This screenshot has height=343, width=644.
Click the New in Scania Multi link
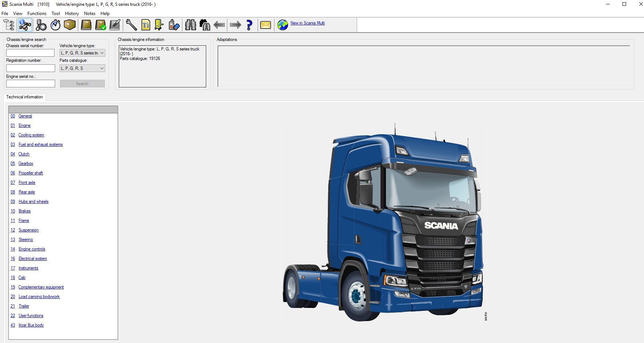click(x=307, y=23)
